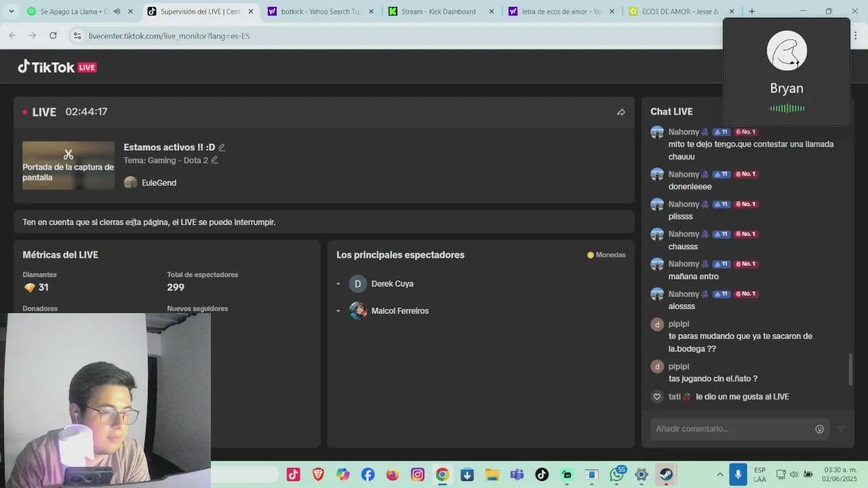The height and width of the screenshot is (488, 868).
Task: Close the 'botkick - Yahoo Search' tab
Action: (371, 12)
